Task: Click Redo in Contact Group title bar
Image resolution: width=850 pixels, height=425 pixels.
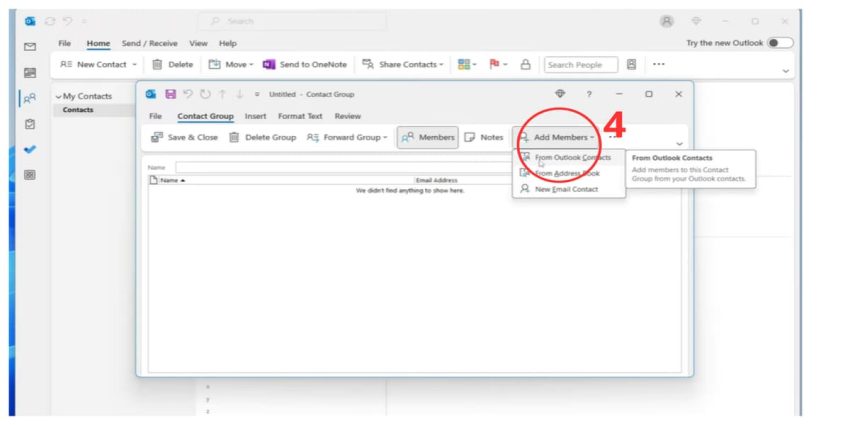Action: click(205, 94)
